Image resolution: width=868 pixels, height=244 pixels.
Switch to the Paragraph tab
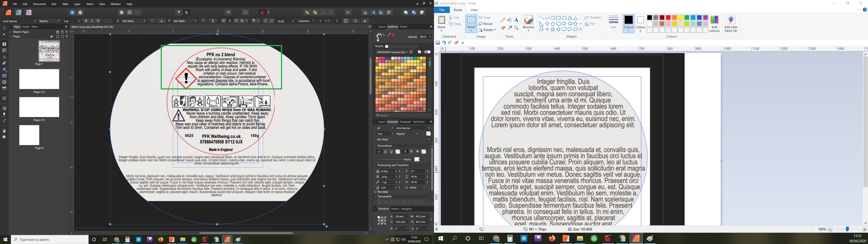click(x=405, y=122)
